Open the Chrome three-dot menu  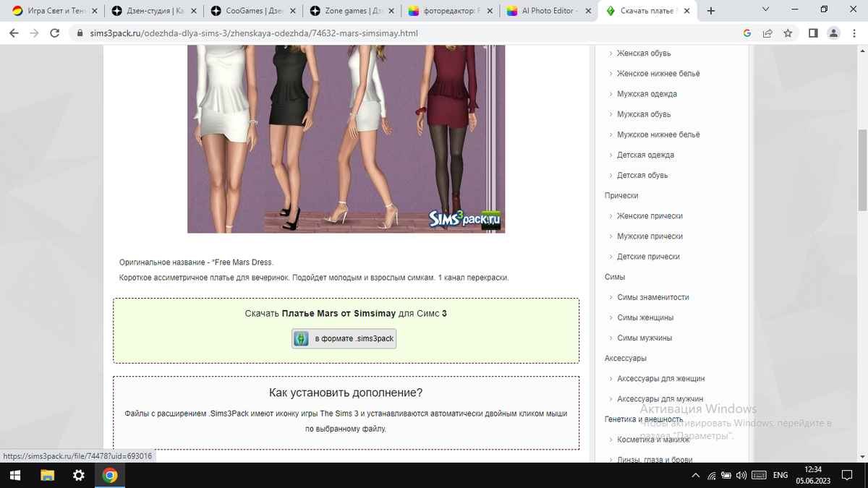click(854, 33)
